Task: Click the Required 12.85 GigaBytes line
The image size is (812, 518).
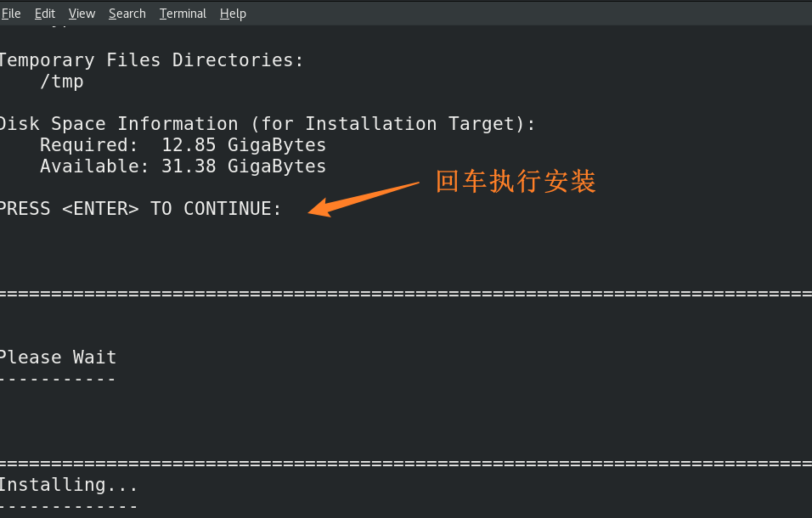Action: [183, 145]
